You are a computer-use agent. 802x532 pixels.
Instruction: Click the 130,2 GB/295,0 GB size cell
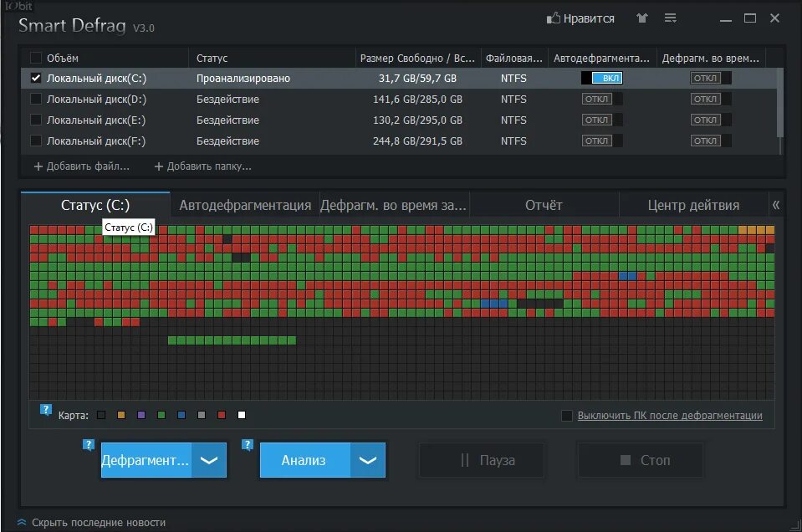pos(417,120)
